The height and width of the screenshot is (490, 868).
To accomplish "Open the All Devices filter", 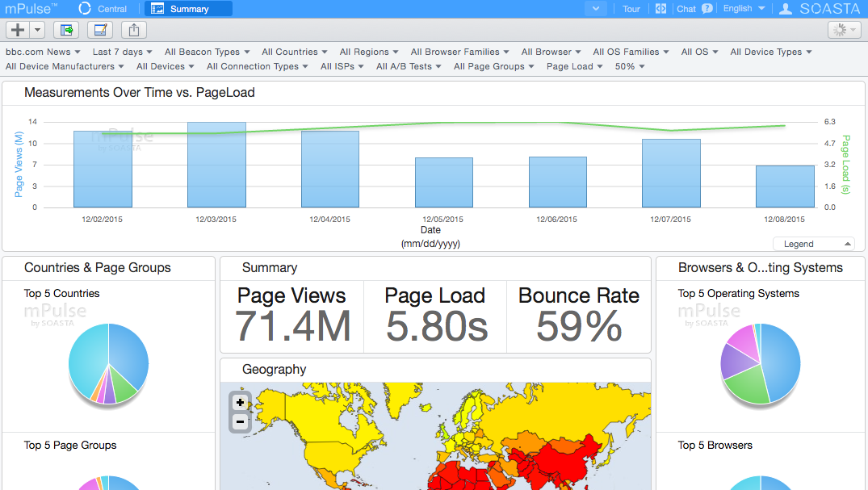I will tap(165, 66).
